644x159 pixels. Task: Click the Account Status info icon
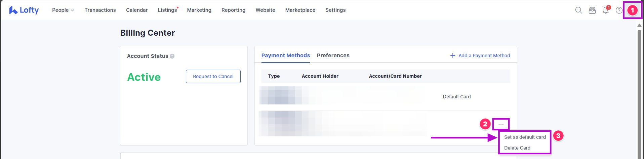(x=172, y=56)
